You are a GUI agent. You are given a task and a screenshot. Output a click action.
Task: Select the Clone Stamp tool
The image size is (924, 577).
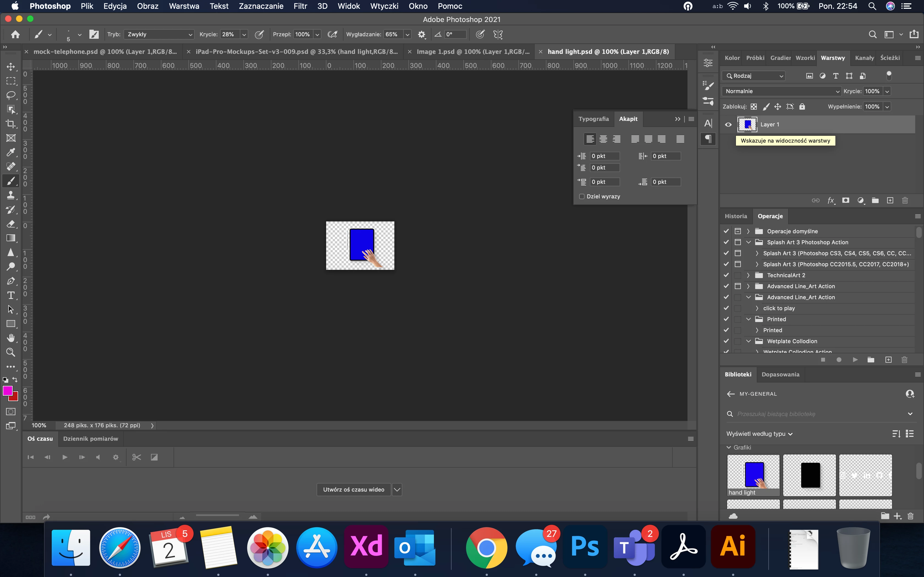point(11,195)
